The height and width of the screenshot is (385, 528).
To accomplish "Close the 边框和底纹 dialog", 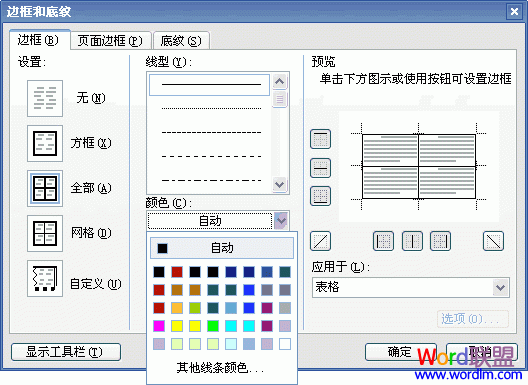I will [x=514, y=12].
